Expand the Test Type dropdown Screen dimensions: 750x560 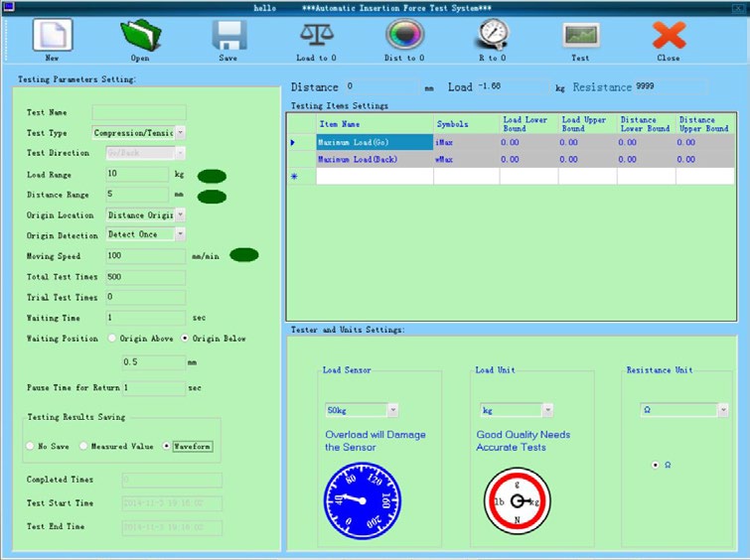(x=180, y=132)
